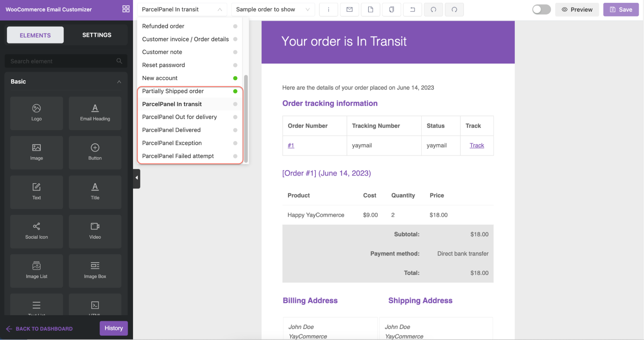644x340 pixels.
Task: Add the Title element
Action: click(x=95, y=192)
